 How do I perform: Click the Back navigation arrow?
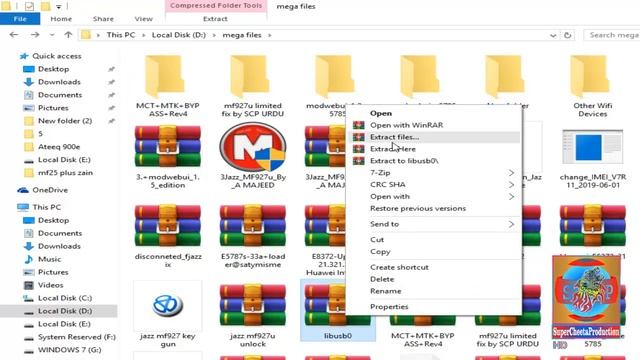[x=14, y=35]
